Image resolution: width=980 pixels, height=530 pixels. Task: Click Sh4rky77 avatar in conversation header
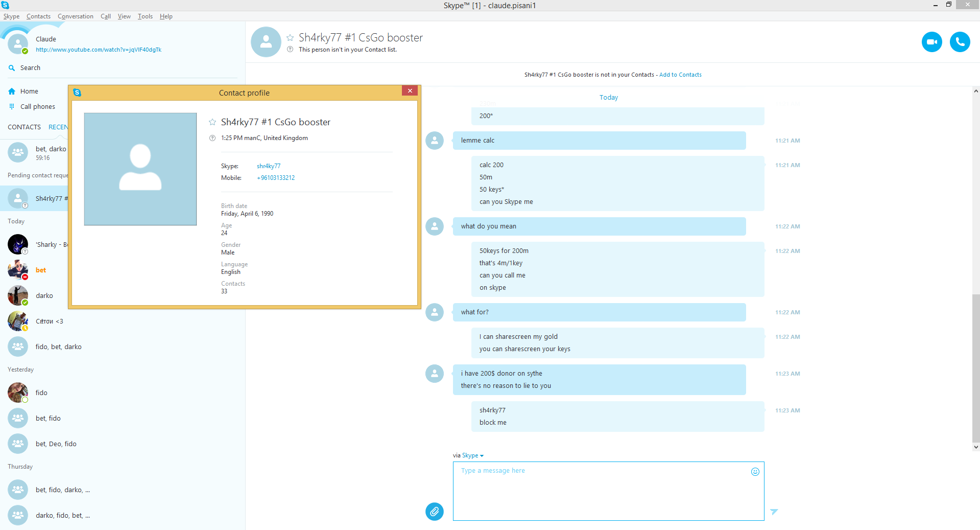[x=266, y=42]
